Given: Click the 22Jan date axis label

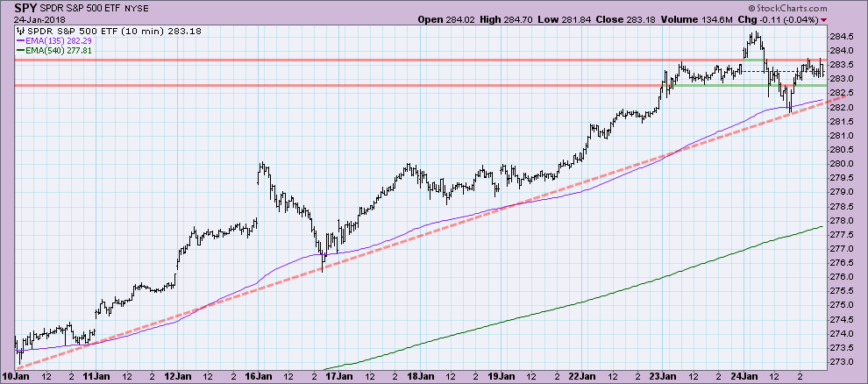Looking at the screenshot, I should (x=582, y=376).
